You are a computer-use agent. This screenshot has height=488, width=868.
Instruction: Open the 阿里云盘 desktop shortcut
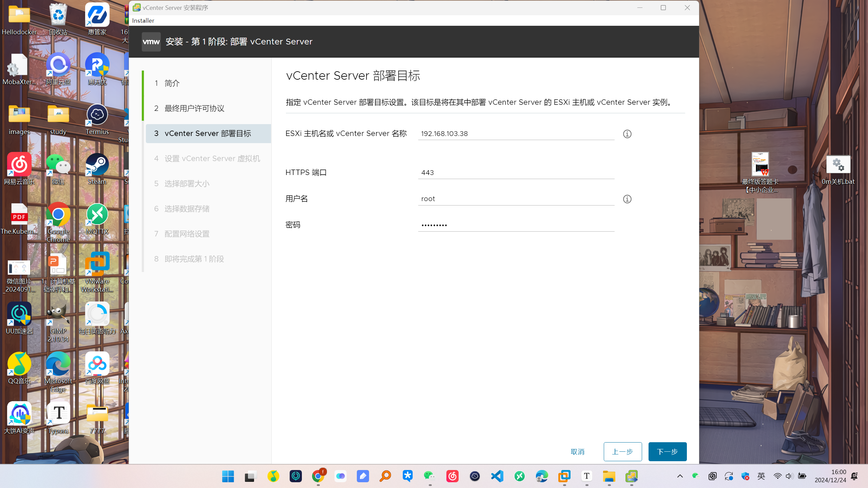coord(58,70)
